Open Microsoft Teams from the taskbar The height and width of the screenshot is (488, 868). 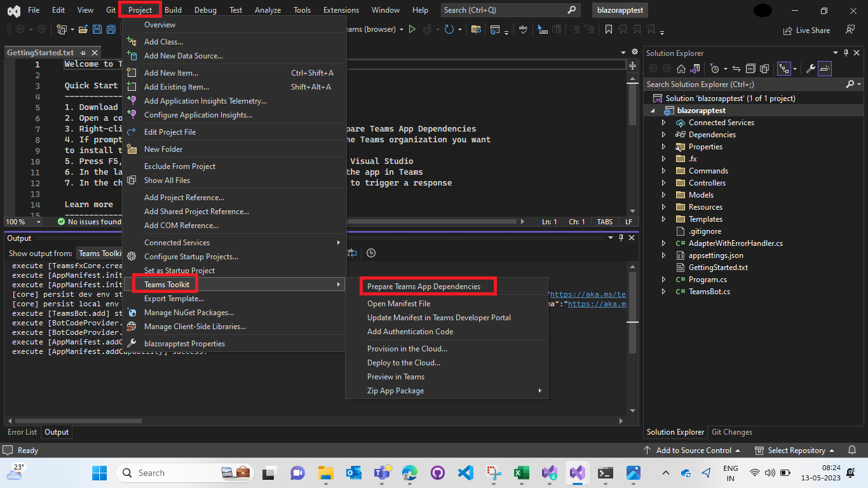[x=382, y=473]
